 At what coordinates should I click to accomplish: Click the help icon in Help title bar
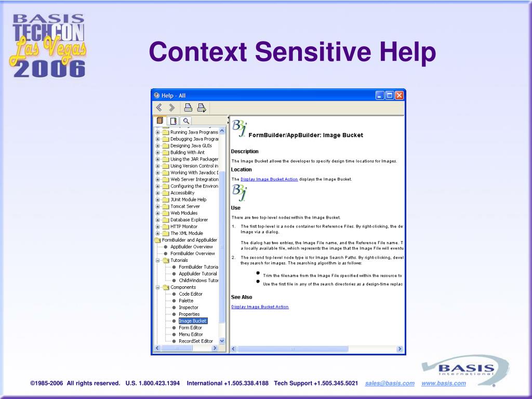(156, 96)
